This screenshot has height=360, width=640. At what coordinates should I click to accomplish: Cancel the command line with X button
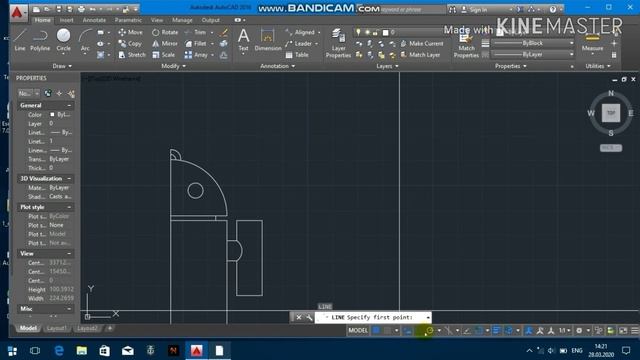(299, 317)
